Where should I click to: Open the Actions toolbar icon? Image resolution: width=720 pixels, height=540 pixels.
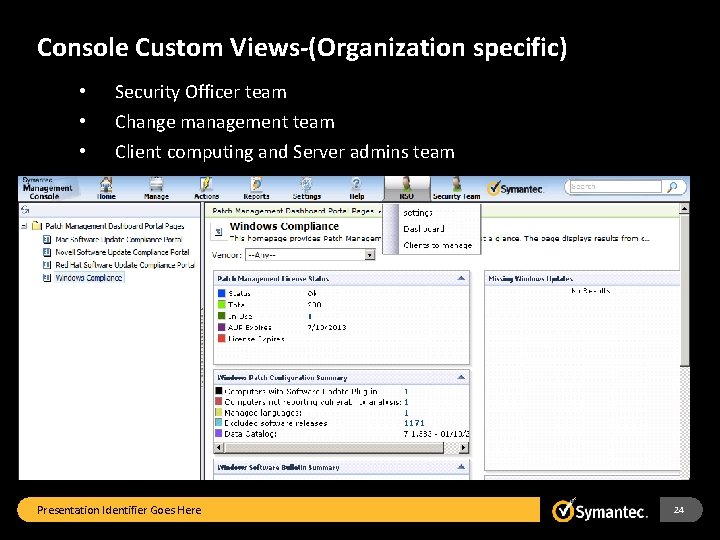point(206,188)
